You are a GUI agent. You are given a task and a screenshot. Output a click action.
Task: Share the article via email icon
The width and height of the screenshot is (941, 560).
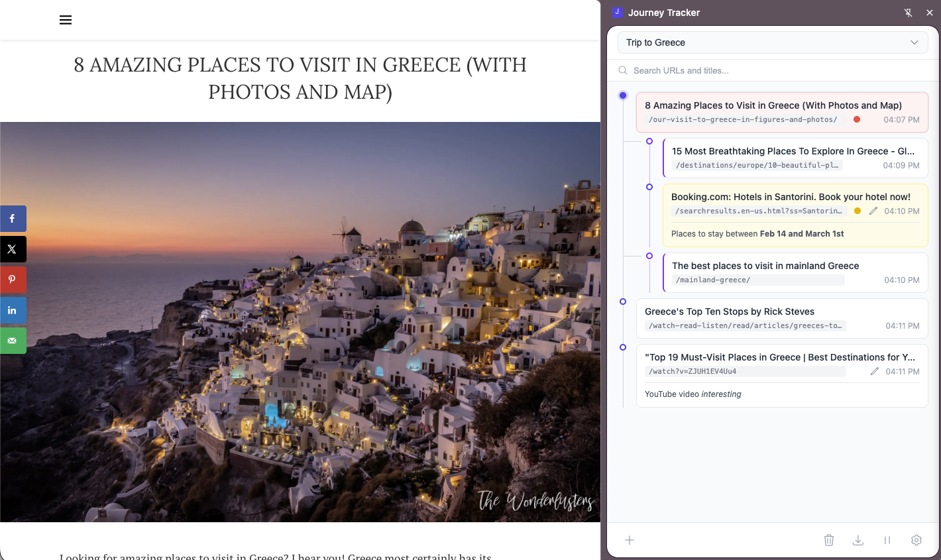point(13,341)
